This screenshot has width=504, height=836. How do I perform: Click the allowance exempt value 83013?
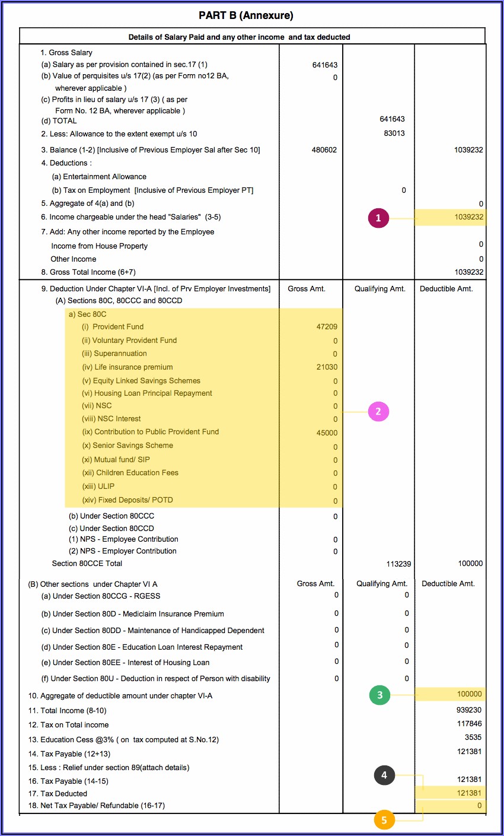coord(394,133)
